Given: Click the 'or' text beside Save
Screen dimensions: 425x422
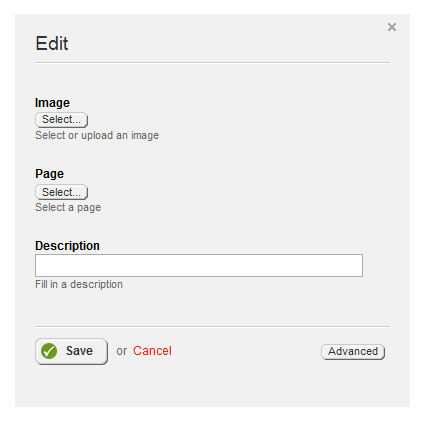Looking at the screenshot, I should point(122,351).
